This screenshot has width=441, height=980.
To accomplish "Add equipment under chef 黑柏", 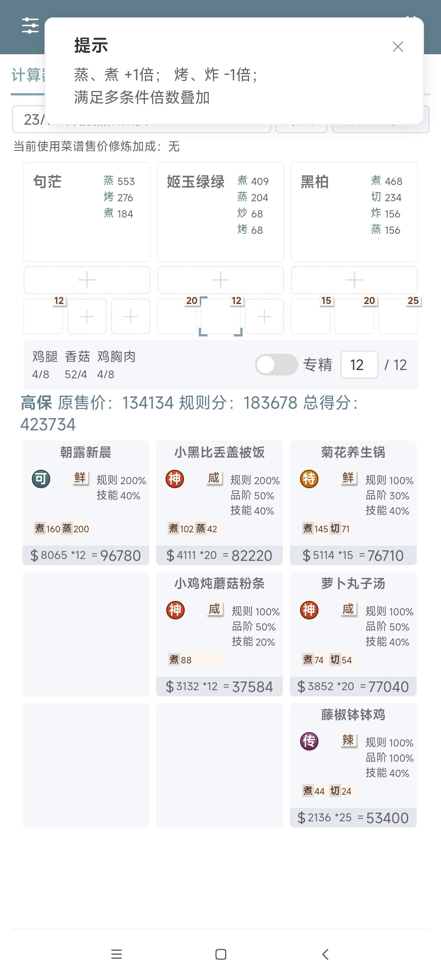I will (354, 280).
